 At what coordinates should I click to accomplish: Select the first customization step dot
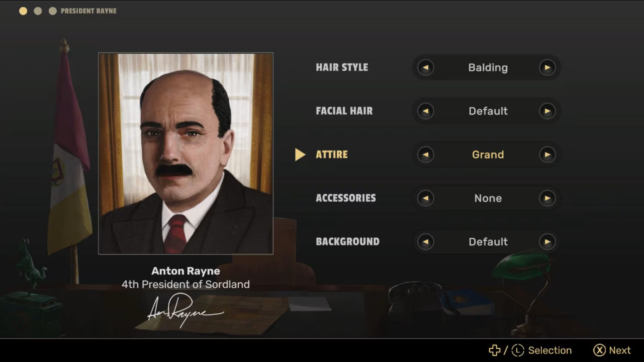24,11
